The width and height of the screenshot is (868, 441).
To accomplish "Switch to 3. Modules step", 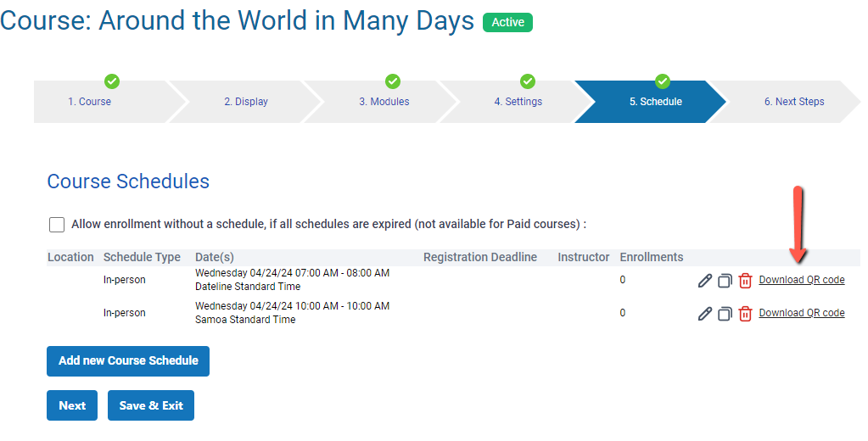I will point(384,102).
